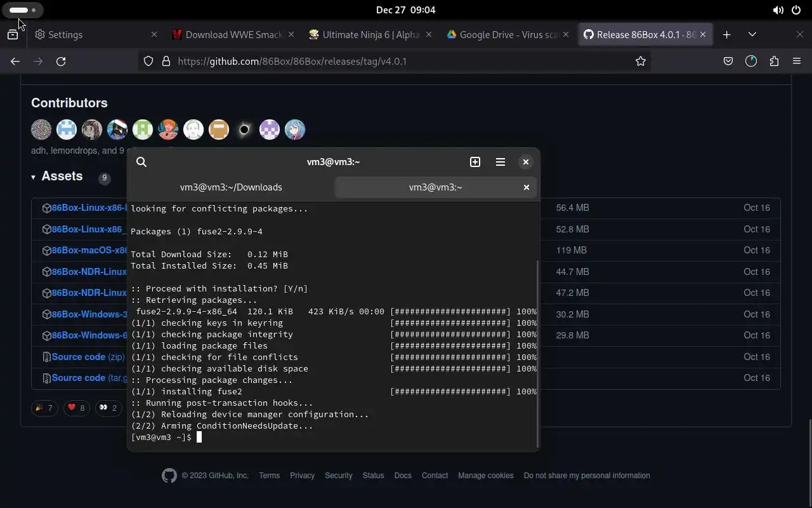Click the Activities workspace indicator
This screenshot has height=508, width=812.
(24, 10)
